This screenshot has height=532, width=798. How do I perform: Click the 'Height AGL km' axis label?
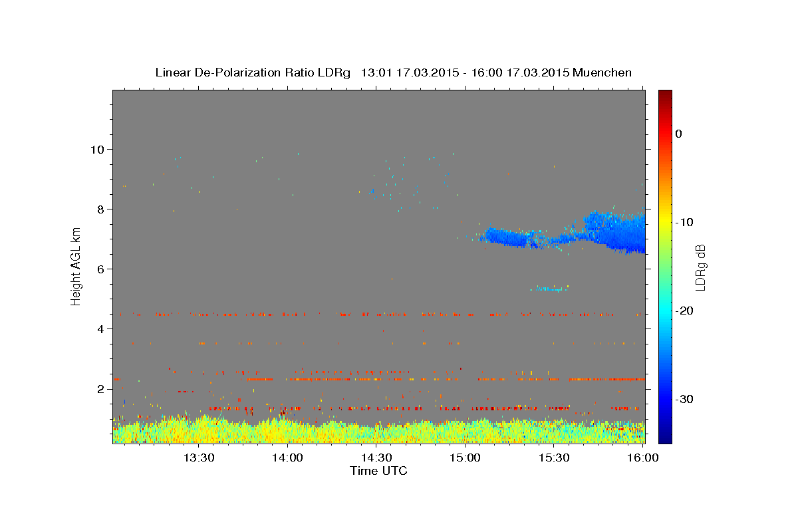(76, 266)
